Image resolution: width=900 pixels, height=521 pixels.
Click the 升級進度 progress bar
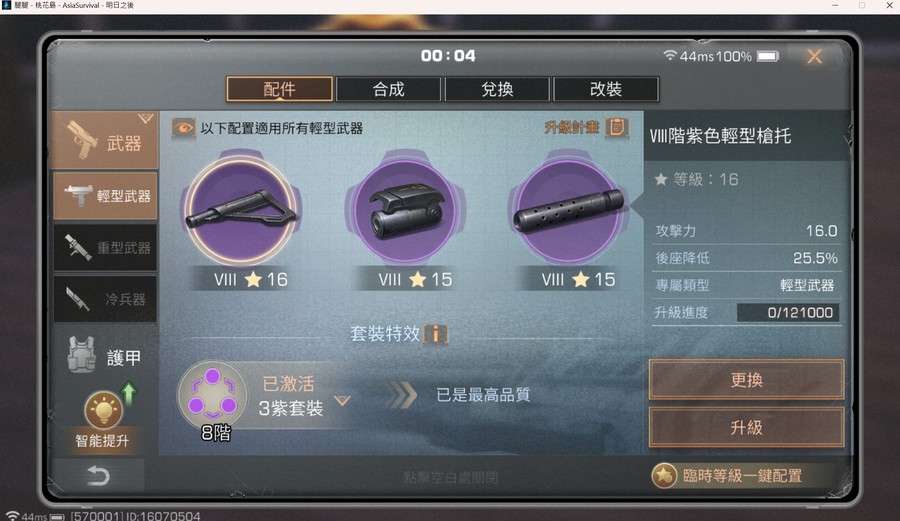[788, 312]
